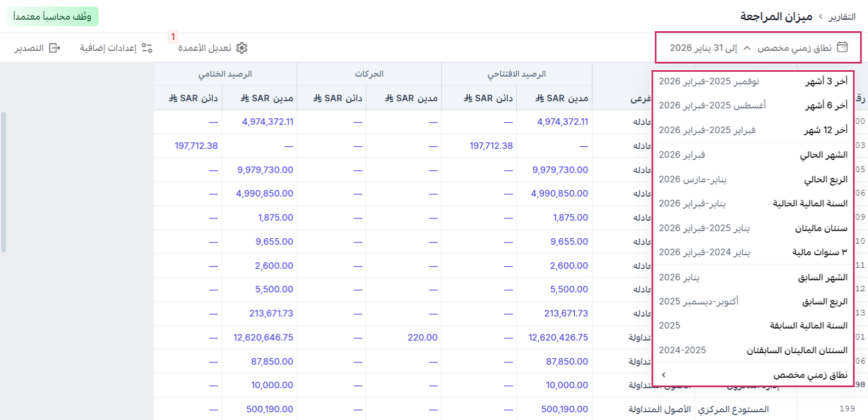Collapse the date range dropdown chevron
868x420 pixels.
(x=747, y=48)
